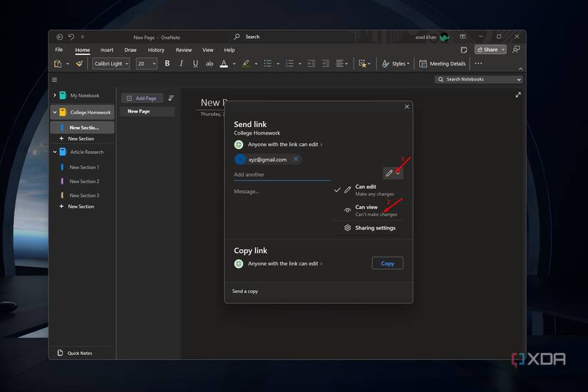Screen dimensions: 588x392
Task: Apply the text highlight color
Action: click(x=246, y=63)
